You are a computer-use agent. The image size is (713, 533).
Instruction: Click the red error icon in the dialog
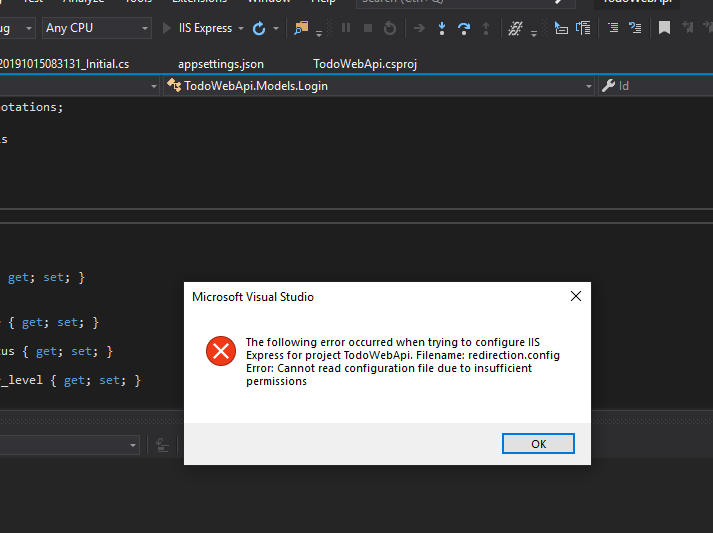click(x=221, y=351)
